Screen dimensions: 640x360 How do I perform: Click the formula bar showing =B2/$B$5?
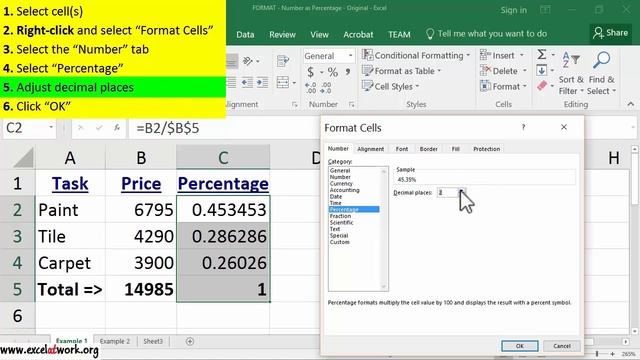[224, 128]
